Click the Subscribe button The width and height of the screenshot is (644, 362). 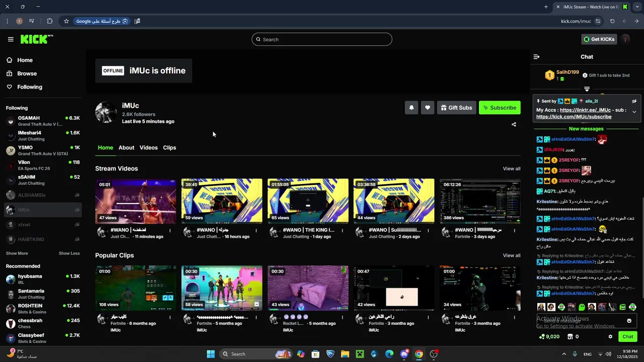500,108
